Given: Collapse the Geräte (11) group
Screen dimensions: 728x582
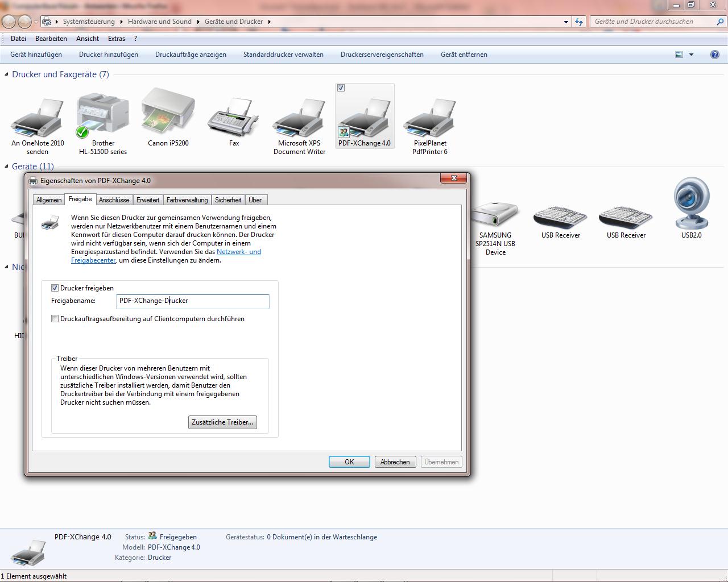Looking at the screenshot, I should coord(6,166).
